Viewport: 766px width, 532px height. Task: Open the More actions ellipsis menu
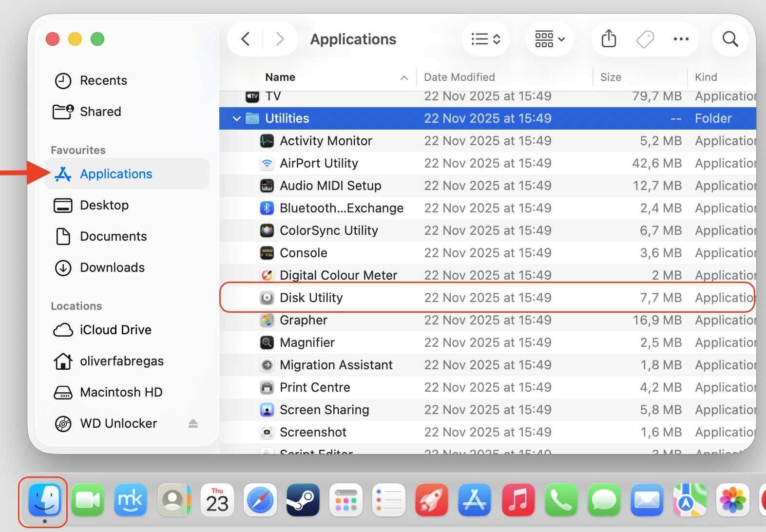point(681,39)
